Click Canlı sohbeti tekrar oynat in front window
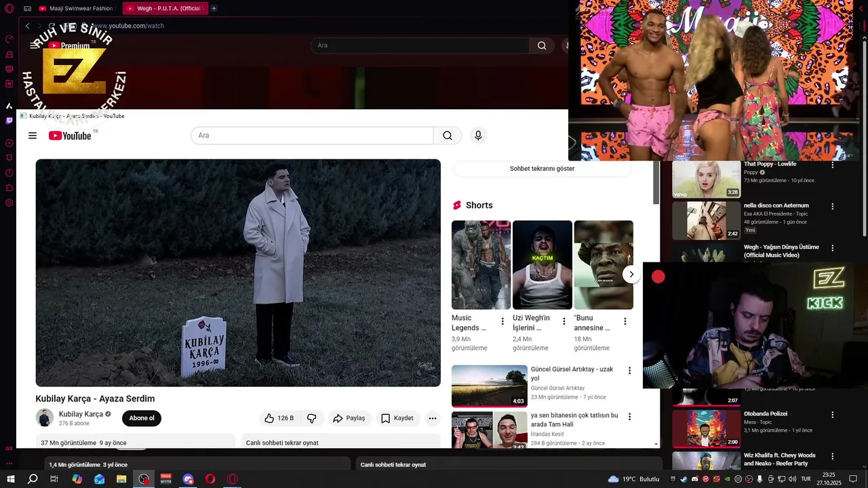The height and width of the screenshot is (488, 868). coord(282,443)
